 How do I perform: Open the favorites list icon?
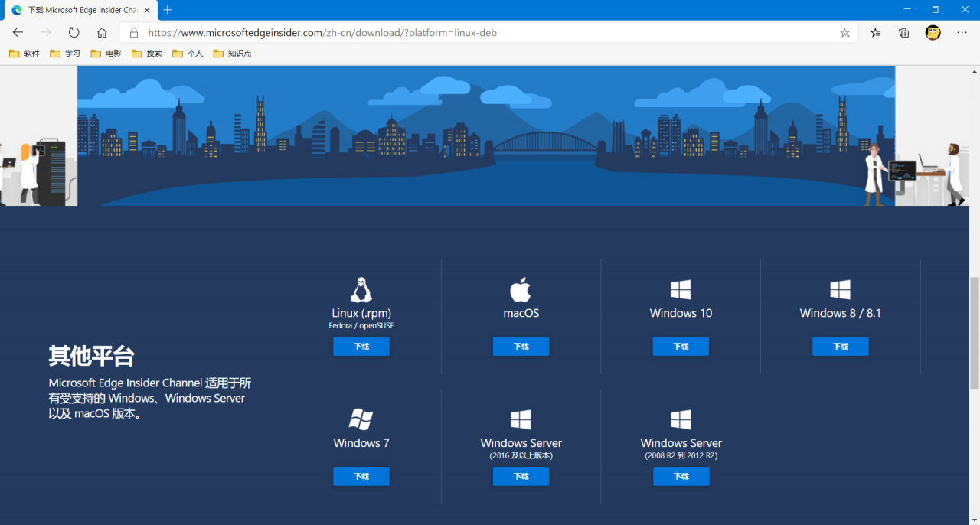click(875, 33)
